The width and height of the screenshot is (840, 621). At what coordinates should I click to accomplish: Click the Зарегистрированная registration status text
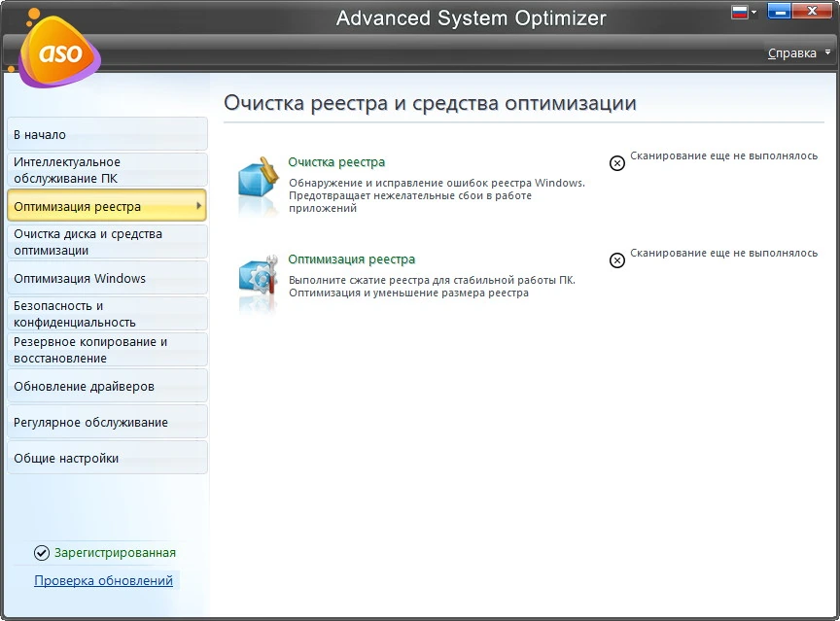(x=115, y=553)
